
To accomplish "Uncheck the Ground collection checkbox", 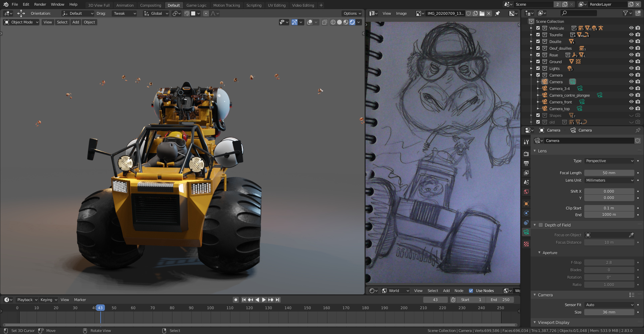I will point(538,62).
